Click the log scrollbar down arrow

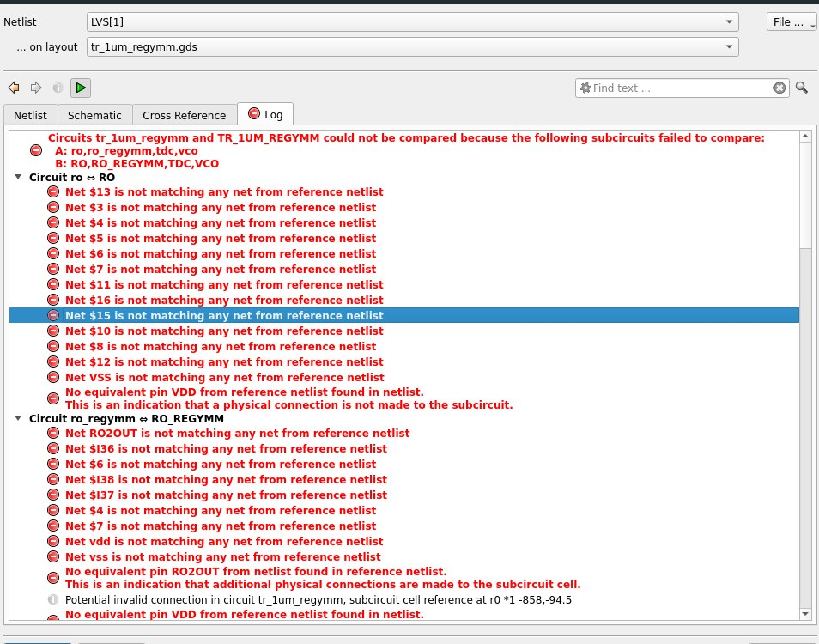coord(805,614)
